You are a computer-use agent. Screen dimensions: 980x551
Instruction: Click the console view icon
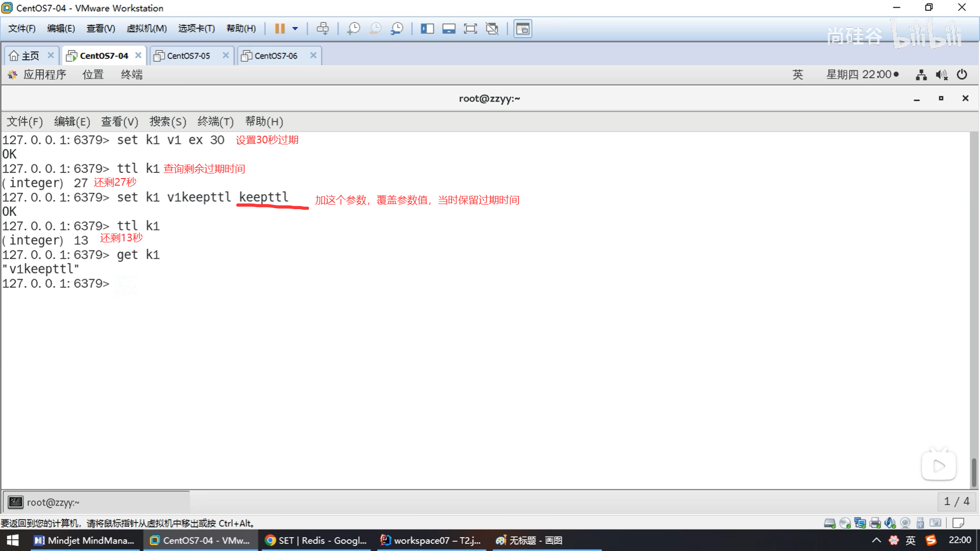(x=523, y=29)
